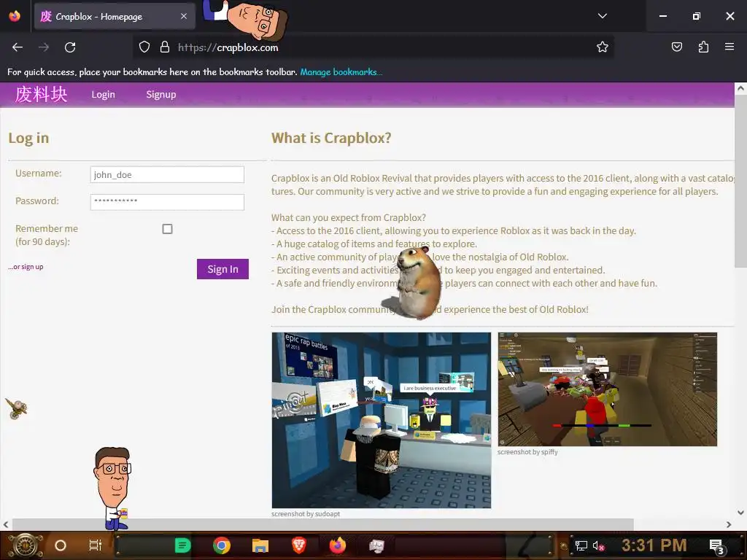Open Task View in taskbar
Viewport: 747px width, 560px height.
pyautogui.click(x=96, y=545)
